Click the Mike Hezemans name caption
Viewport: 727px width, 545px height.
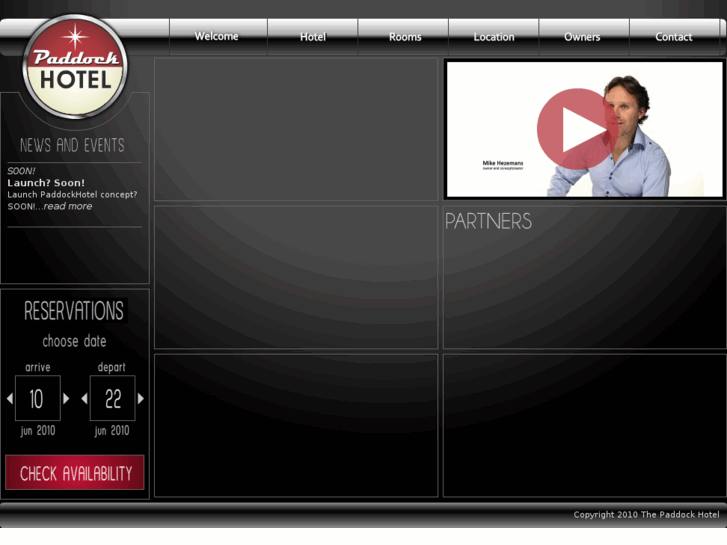click(503, 163)
